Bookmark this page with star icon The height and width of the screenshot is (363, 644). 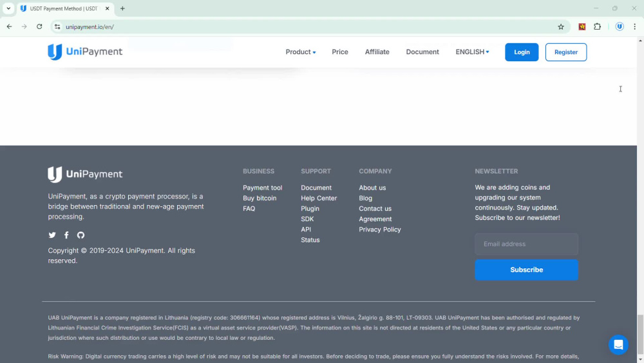pyautogui.click(x=561, y=26)
